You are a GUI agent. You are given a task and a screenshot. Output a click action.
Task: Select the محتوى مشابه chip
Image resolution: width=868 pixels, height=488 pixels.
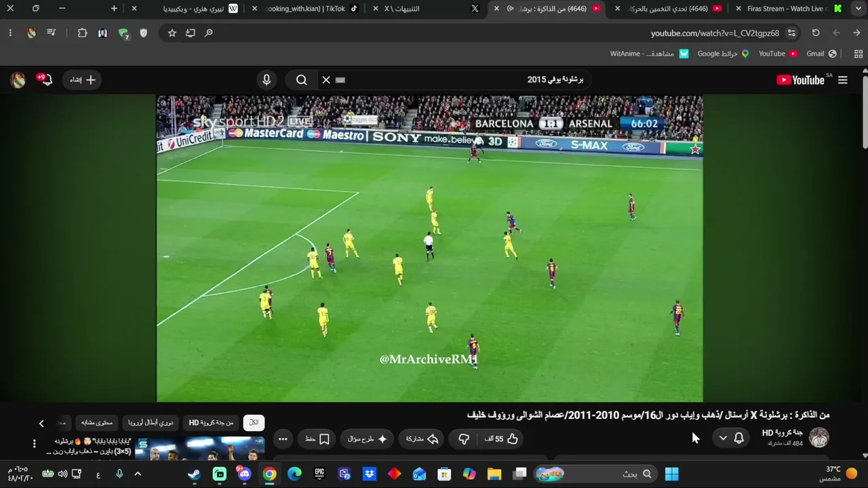97,423
